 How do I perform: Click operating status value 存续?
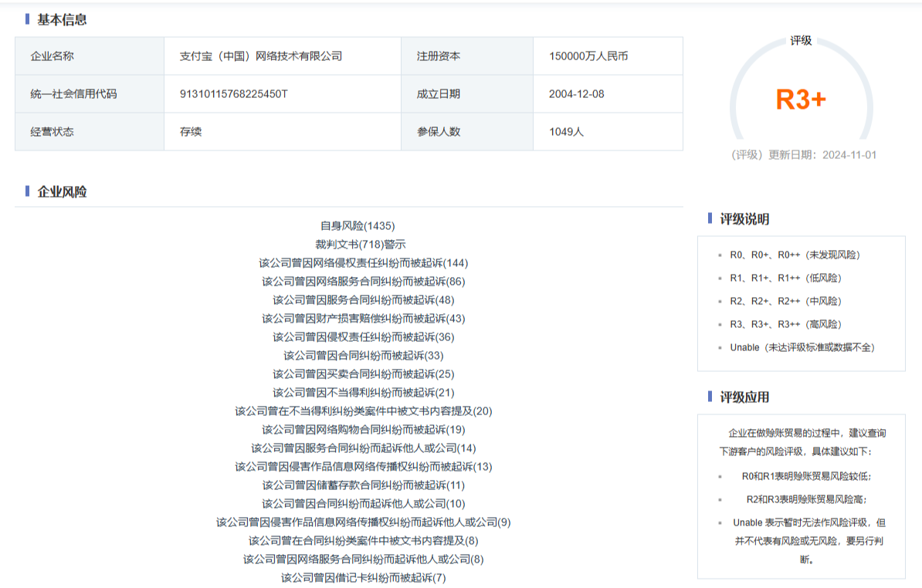point(191,132)
